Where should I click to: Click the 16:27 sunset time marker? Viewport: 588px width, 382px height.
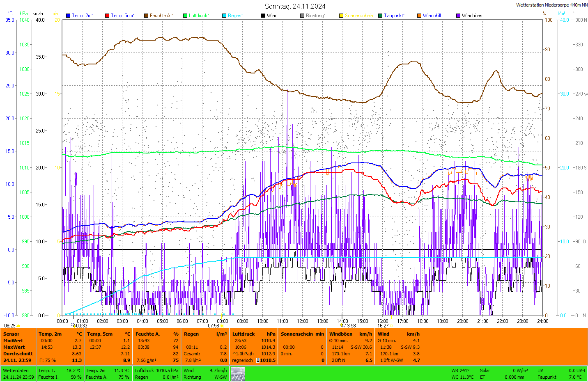[x=385, y=326]
